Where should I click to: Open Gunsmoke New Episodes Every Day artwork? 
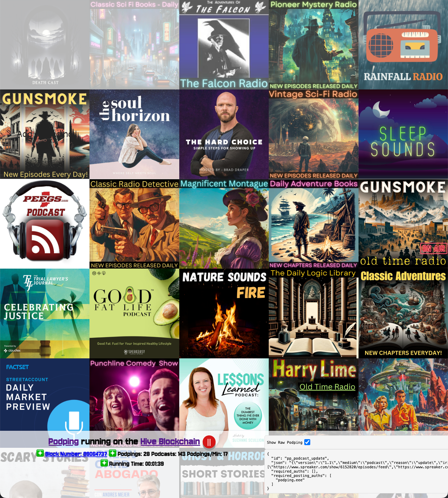pyautogui.click(x=45, y=134)
